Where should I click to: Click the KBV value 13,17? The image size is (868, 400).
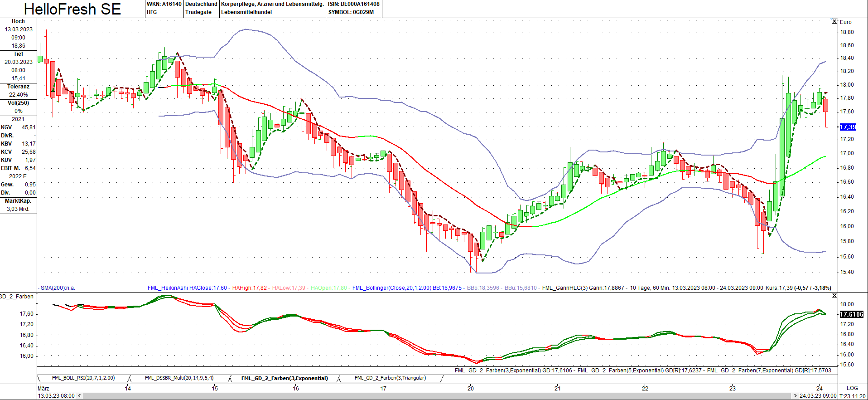coord(29,144)
